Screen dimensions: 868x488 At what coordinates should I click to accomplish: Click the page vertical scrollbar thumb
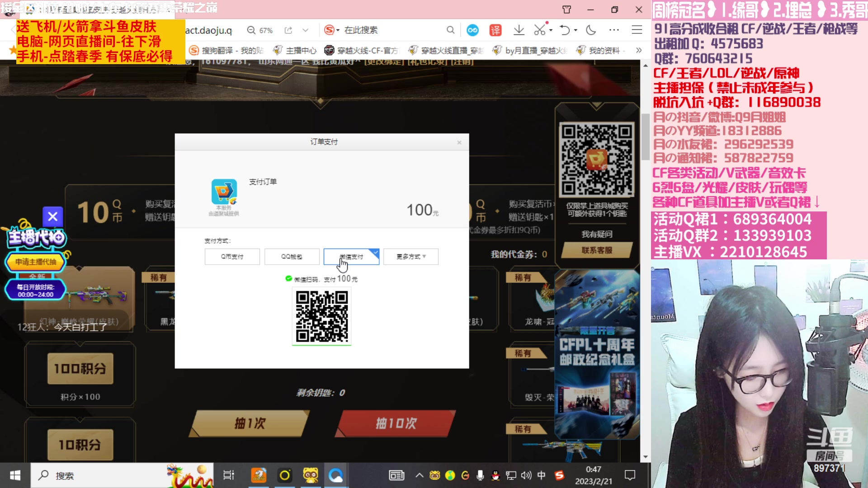tap(645, 136)
